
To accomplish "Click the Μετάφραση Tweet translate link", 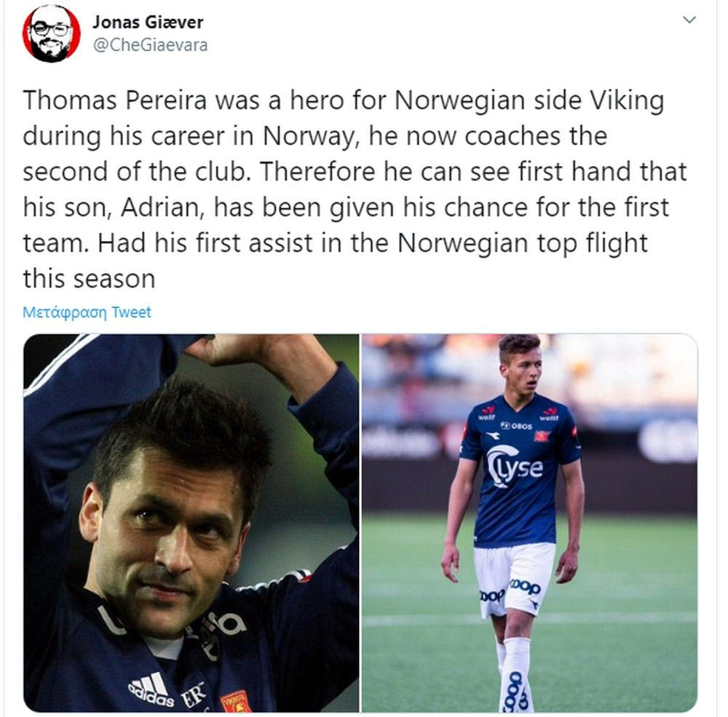I will 87,312.
